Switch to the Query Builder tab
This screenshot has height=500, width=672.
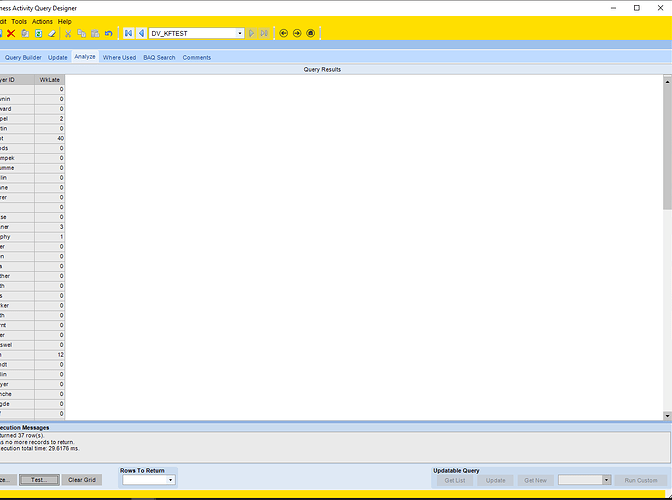[23, 57]
